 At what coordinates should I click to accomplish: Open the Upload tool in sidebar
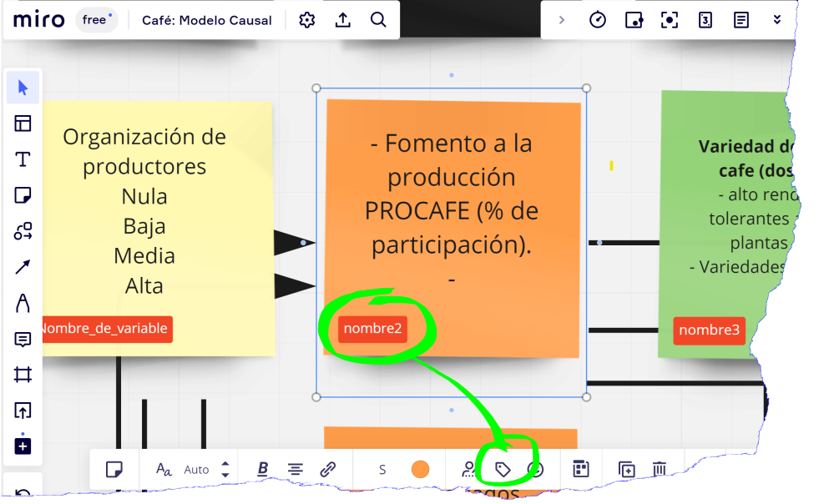tap(23, 411)
